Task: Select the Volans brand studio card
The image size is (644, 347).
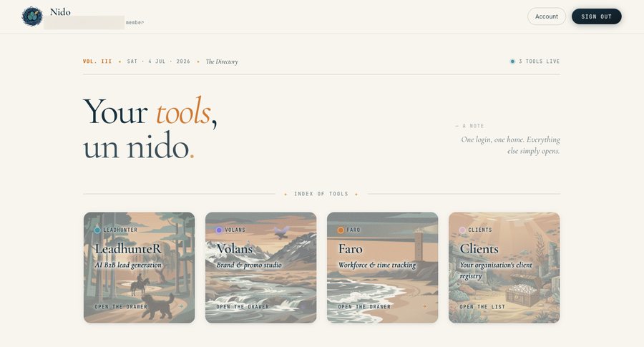Action: coord(260,268)
